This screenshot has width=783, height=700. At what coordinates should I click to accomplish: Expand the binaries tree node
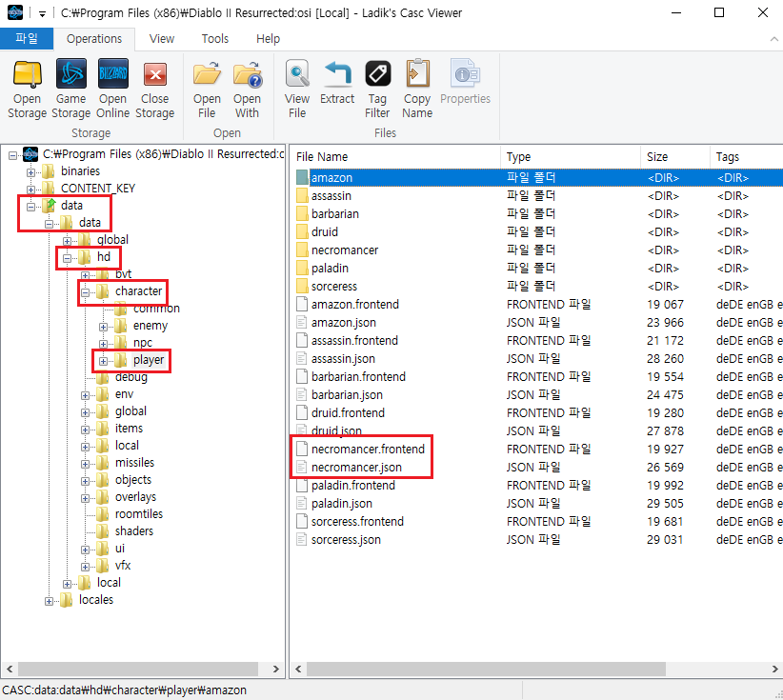[x=31, y=172]
